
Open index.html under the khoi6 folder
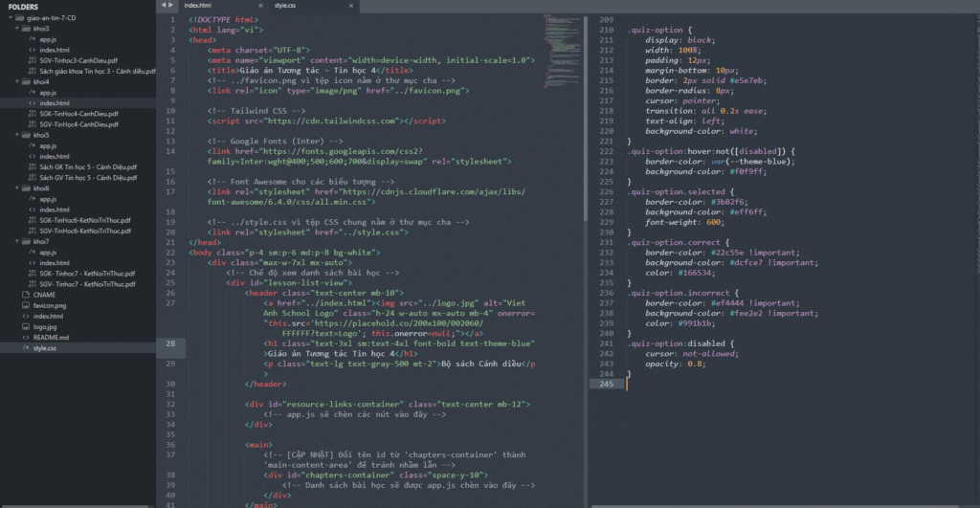55,210
